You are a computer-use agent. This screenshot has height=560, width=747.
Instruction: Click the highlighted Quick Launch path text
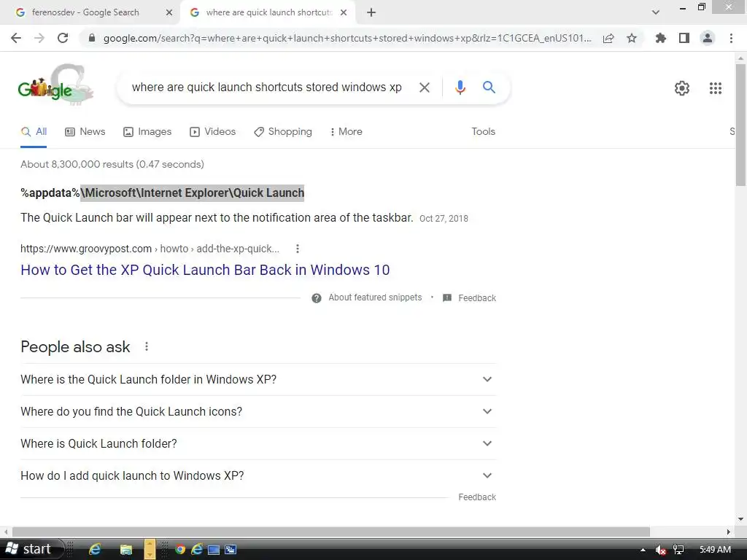coord(193,192)
